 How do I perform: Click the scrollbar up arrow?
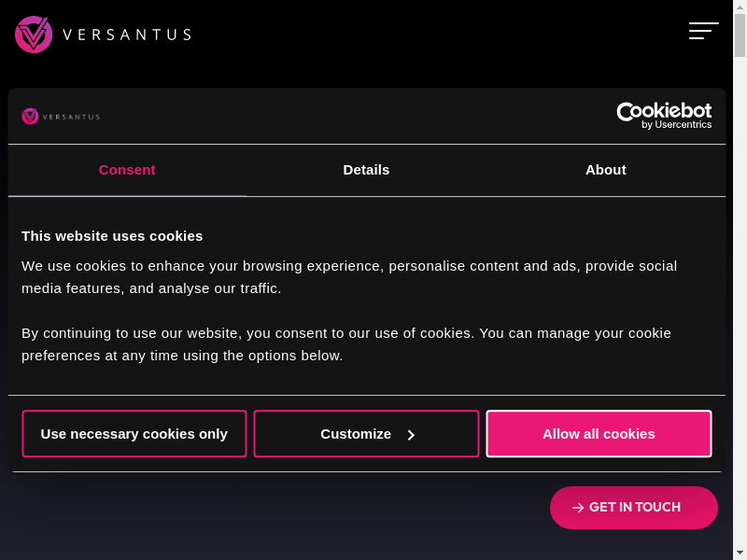pos(740,7)
